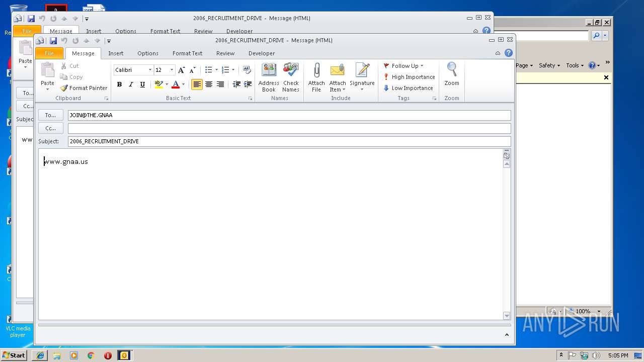Click in the To address field
644x362 pixels.
(x=289, y=115)
